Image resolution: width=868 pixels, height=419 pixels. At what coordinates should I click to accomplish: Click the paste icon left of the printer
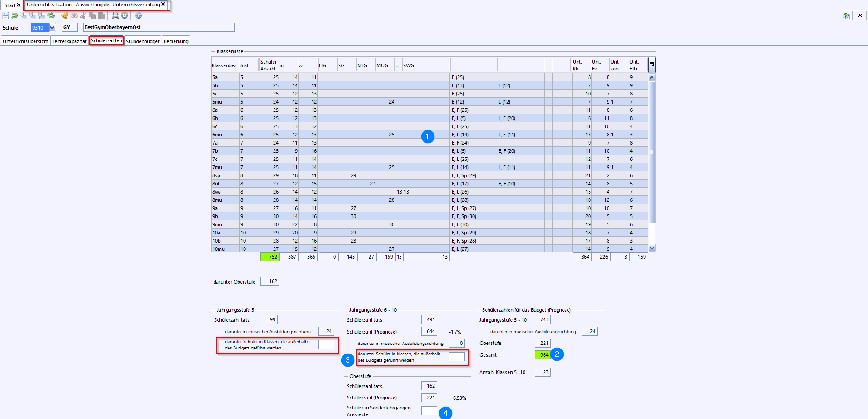pyautogui.click(x=101, y=15)
